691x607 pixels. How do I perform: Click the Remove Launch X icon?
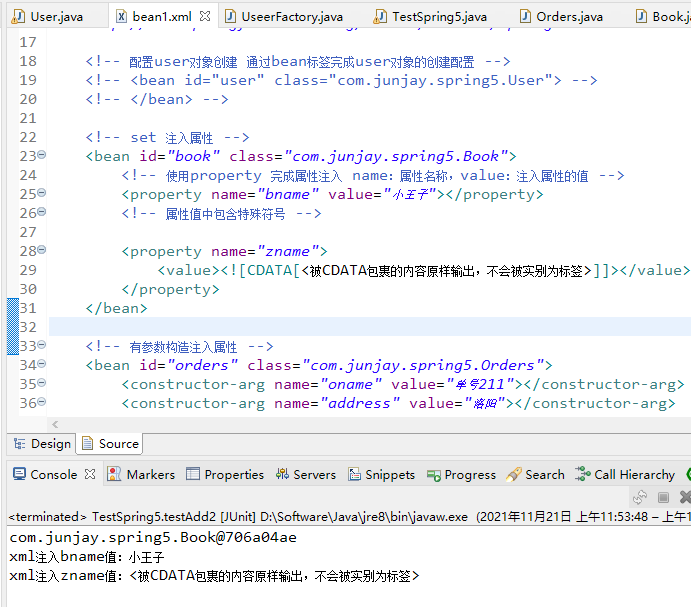(x=685, y=497)
